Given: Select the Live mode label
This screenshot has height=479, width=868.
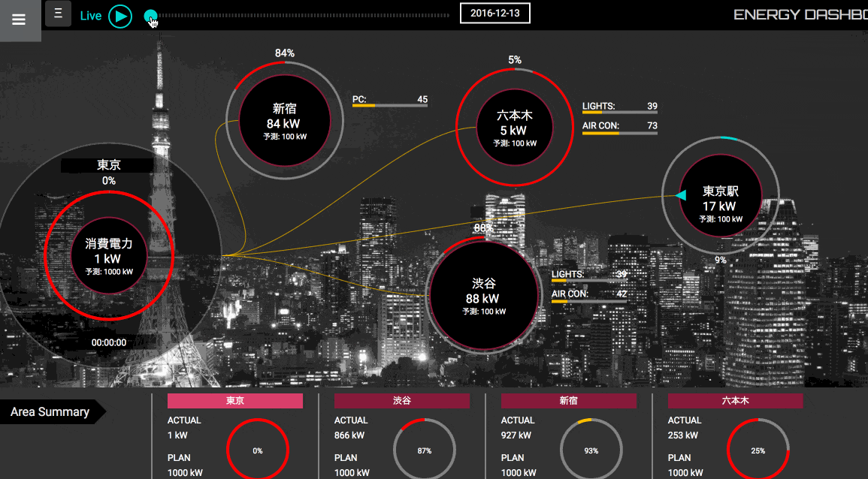Looking at the screenshot, I should (91, 16).
